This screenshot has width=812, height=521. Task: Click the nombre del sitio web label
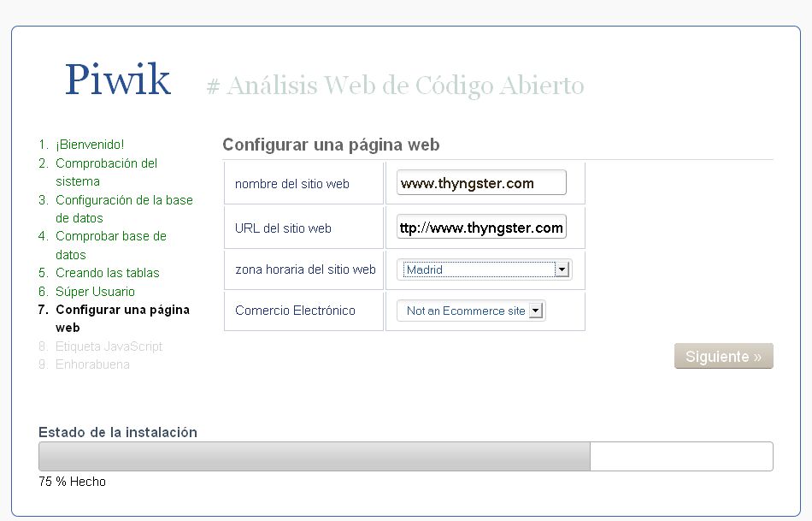[x=291, y=184]
